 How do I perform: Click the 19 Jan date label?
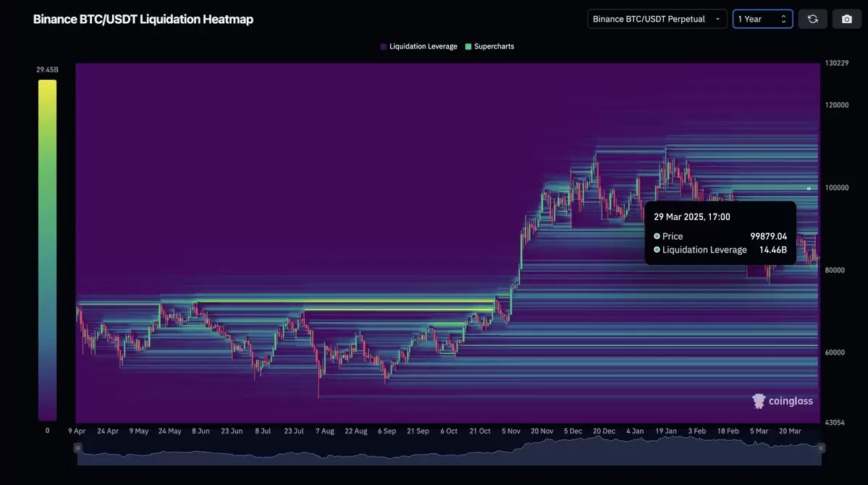click(666, 431)
